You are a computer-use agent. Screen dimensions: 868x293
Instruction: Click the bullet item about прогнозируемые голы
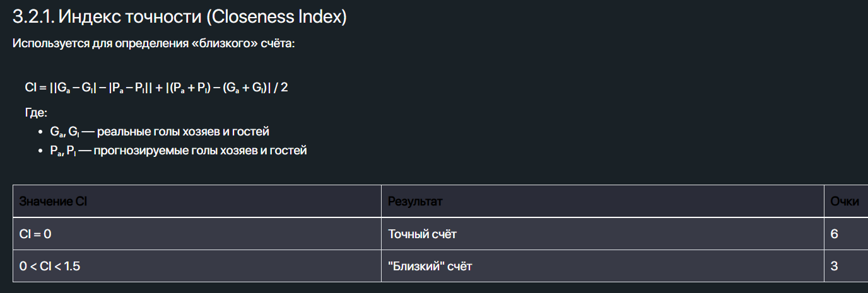click(179, 151)
